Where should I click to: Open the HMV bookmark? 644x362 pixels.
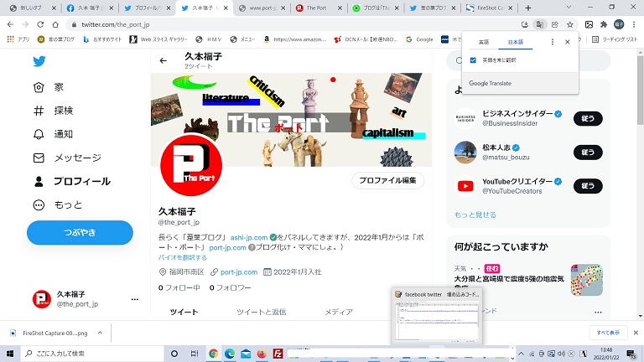click(209, 39)
